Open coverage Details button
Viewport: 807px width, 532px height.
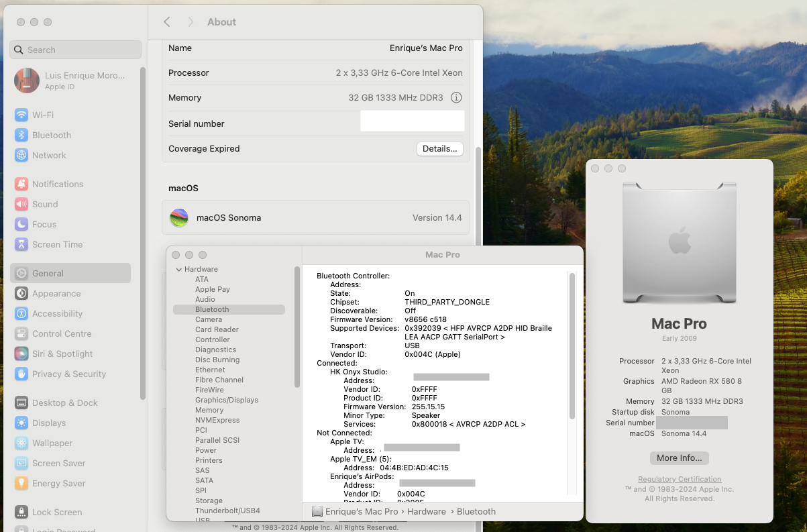440,148
